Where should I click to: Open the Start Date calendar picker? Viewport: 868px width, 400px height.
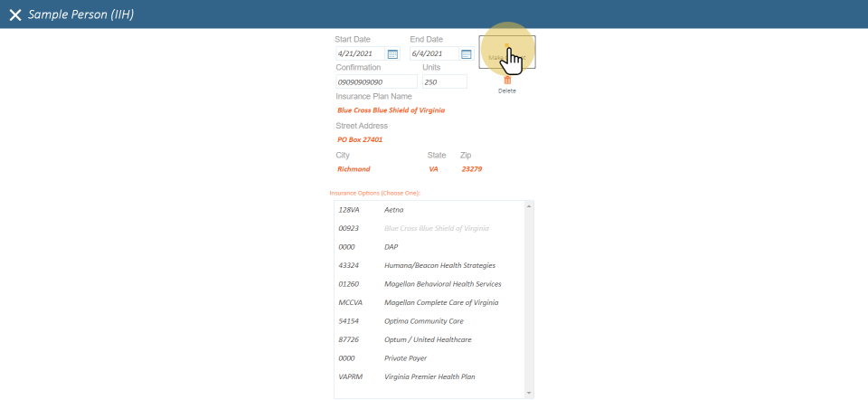(x=392, y=54)
